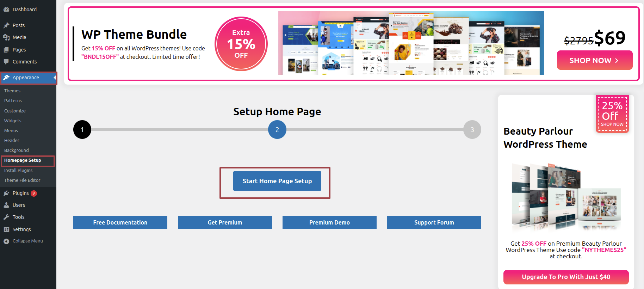This screenshot has width=644, height=289.
Task: Select step 3 in setup progress
Action: pyautogui.click(x=472, y=130)
